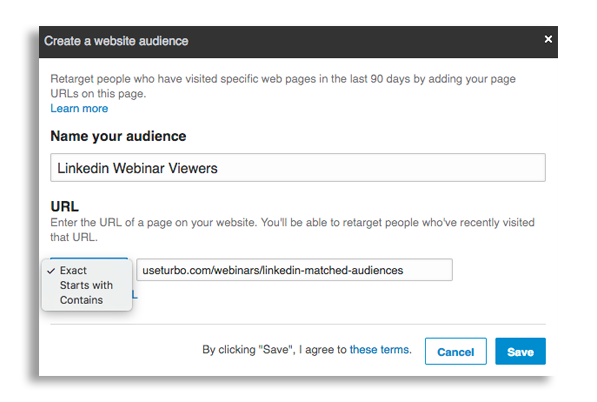Cancel creating the website audience
The height and width of the screenshot is (402, 597).
(x=455, y=351)
